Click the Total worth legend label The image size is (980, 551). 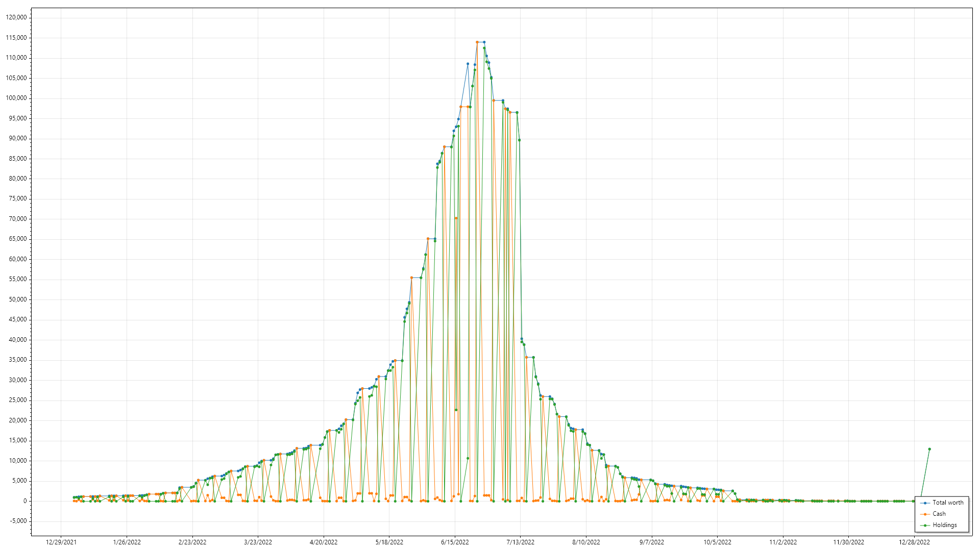[x=948, y=503]
